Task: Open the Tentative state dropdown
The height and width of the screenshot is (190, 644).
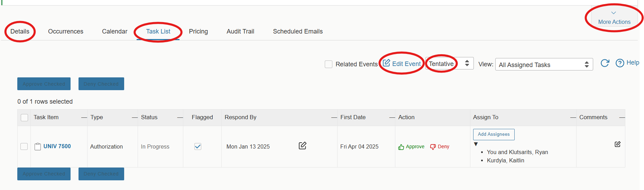Action: (x=449, y=64)
